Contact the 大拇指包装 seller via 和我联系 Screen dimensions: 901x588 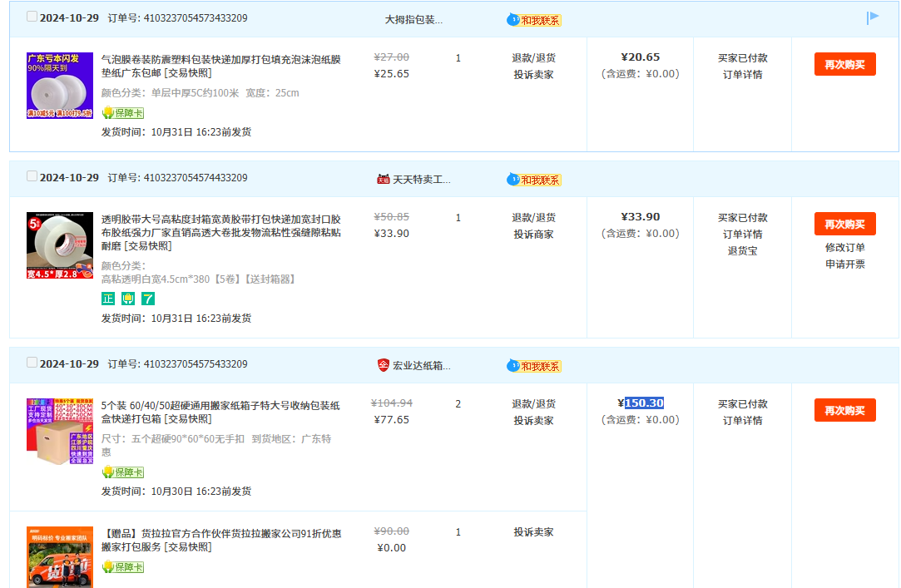pyautogui.click(x=534, y=20)
